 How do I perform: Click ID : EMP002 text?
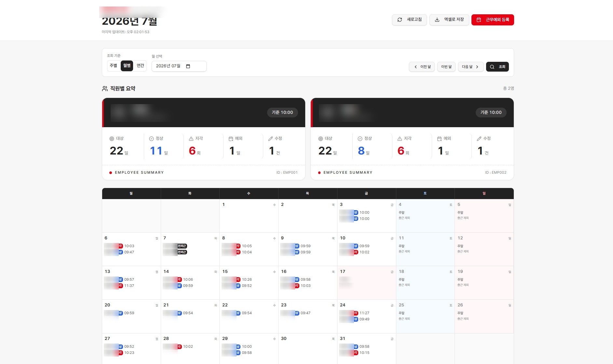click(496, 172)
